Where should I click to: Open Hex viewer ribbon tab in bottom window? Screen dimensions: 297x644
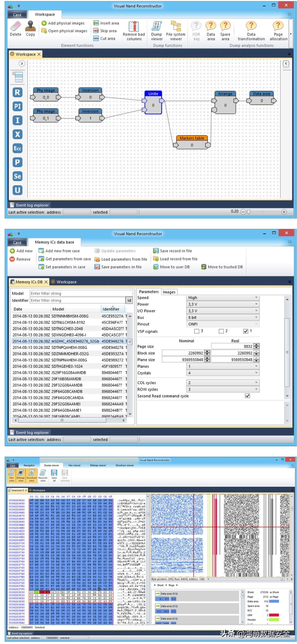pyautogui.click(x=74, y=465)
